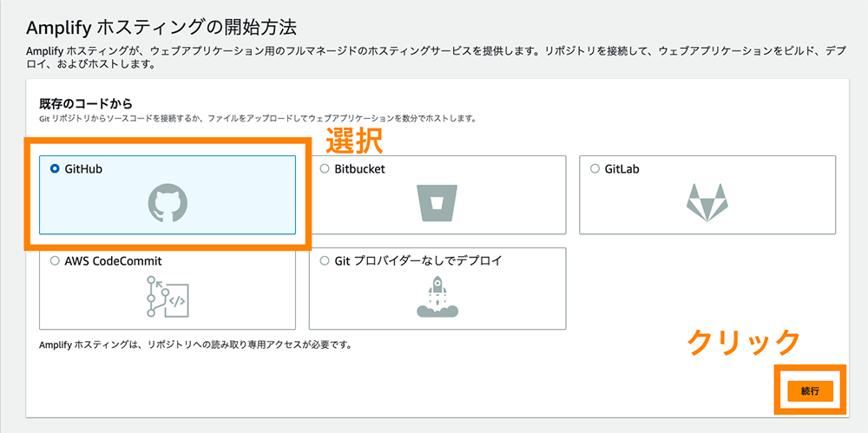This screenshot has height=433, width=868.
Task: Select the Bitbucket radio button
Action: click(325, 169)
